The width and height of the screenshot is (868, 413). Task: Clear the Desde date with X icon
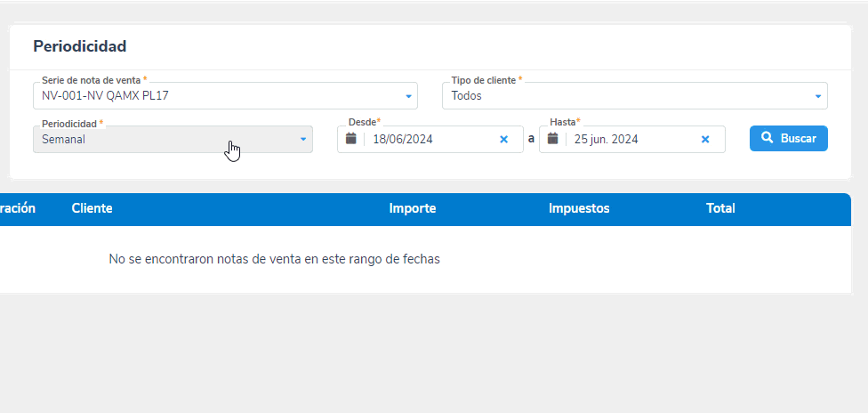(503, 139)
